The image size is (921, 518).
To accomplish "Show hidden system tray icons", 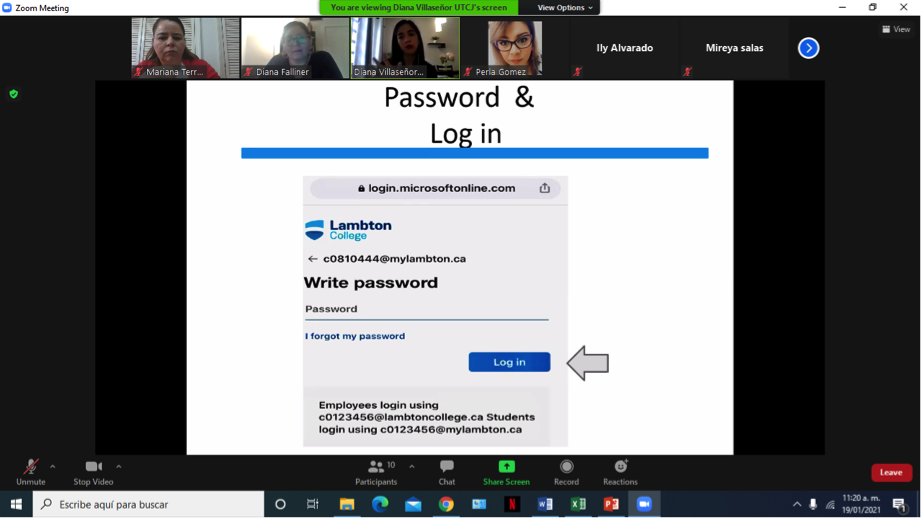I will tap(797, 504).
